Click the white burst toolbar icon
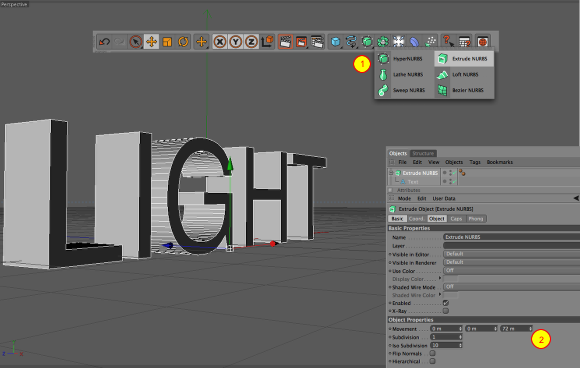The image size is (580, 368). point(398,42)
